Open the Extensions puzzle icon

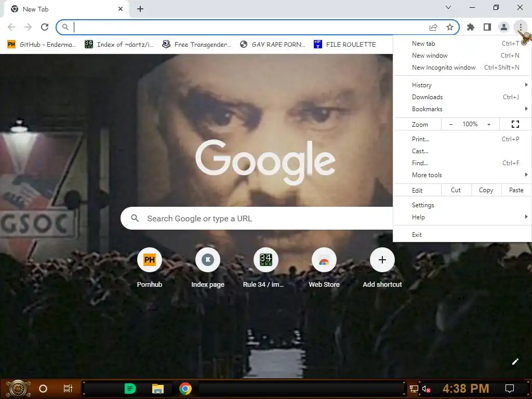click(471, 27)
